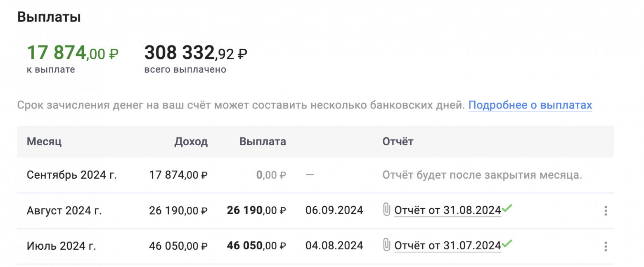Screen dimensions: 644x267
Task: Click the "всего выплачено" total 308 332,92 ₽
Action: point(196,53)
